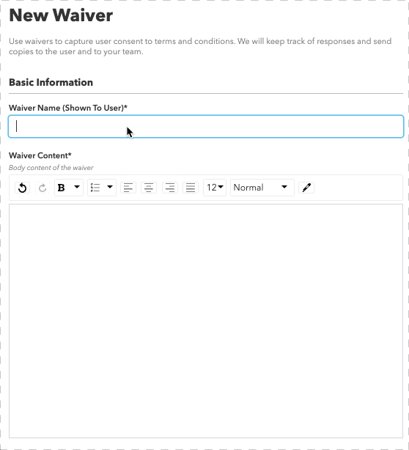
Task: Align text to the left
Action: (128, 188)
